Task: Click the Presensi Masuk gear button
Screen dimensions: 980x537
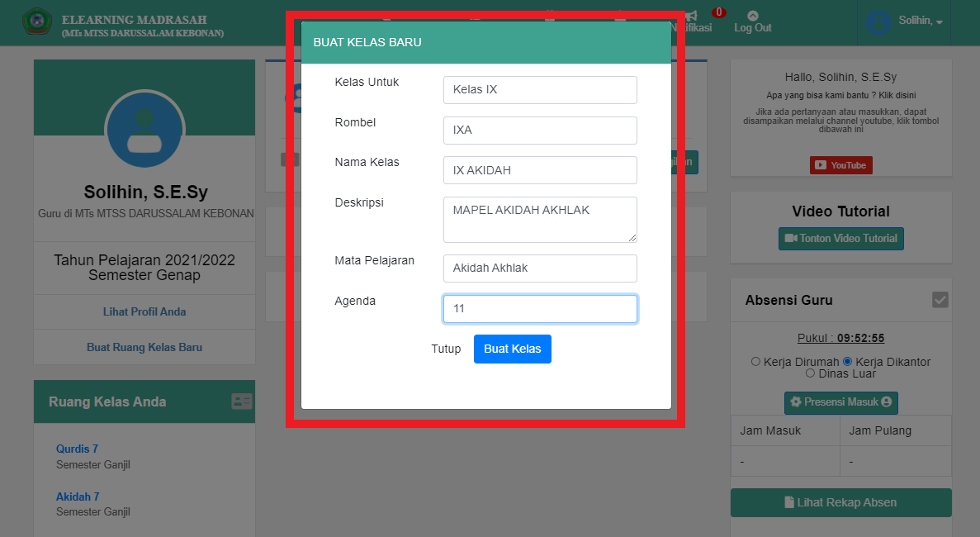Action: coord(840,402)
